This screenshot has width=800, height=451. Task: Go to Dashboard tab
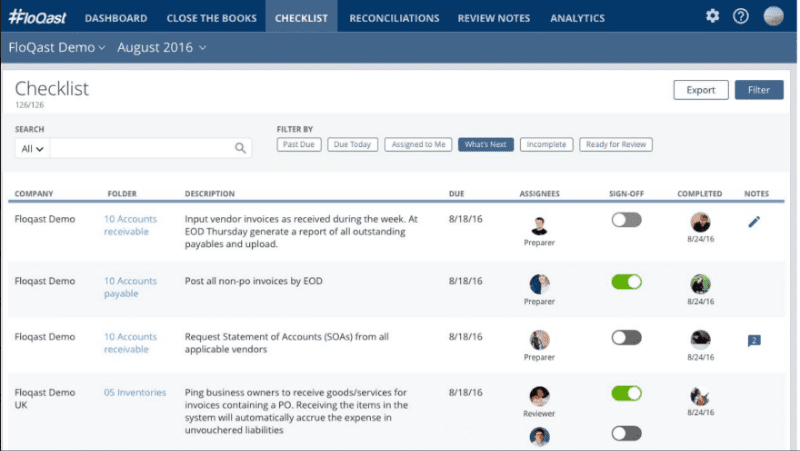(116, 18)
